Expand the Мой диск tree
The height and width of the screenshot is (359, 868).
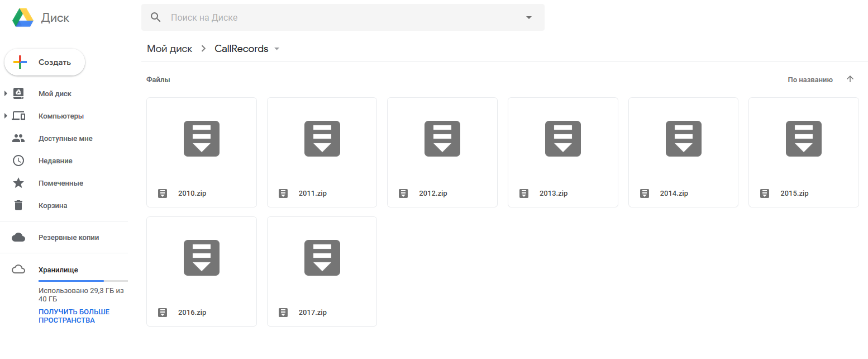[x=6, y=93]
